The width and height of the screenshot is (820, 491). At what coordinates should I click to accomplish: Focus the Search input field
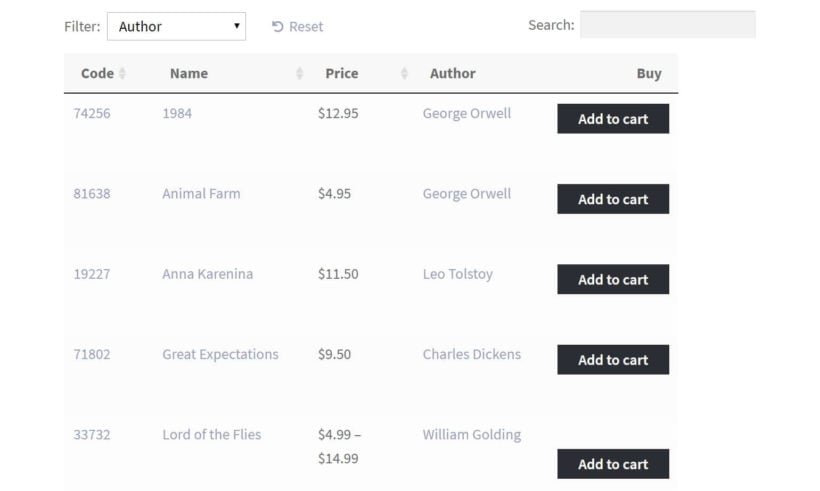tap(667, 25)
